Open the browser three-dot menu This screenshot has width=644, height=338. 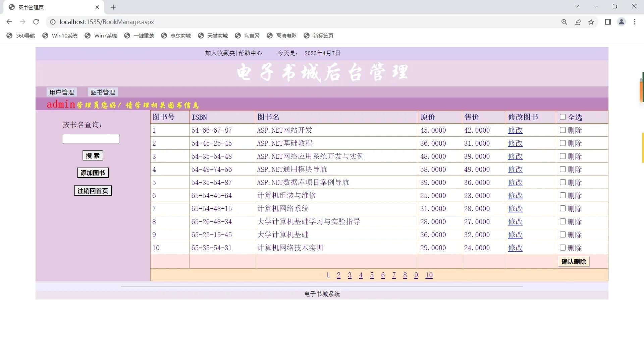pyautogui.click(x=635, y=22)
